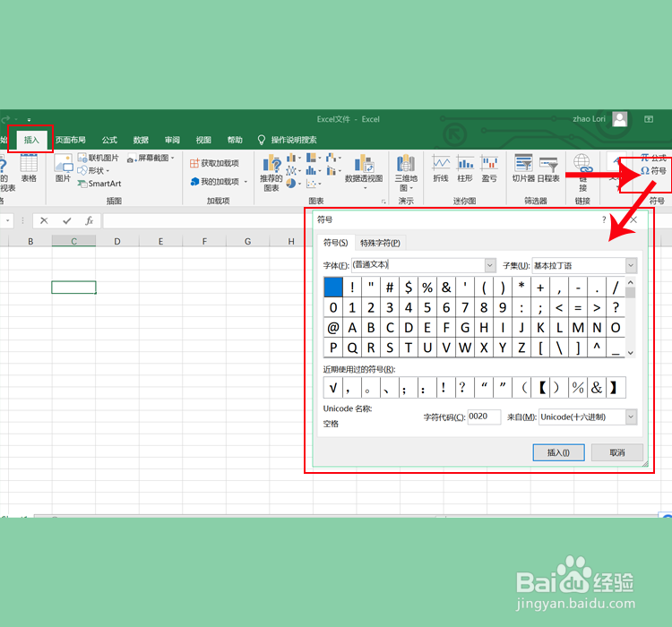672x627 pixels.
Task: Click the 操作说明搜索 lightbulb search box
Action: [287, 140]
